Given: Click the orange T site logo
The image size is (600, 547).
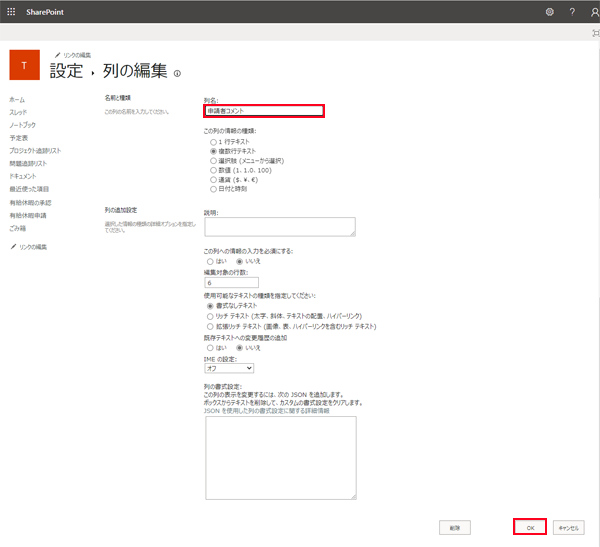Looking at the screenshot, I should [x=24, y=65].
